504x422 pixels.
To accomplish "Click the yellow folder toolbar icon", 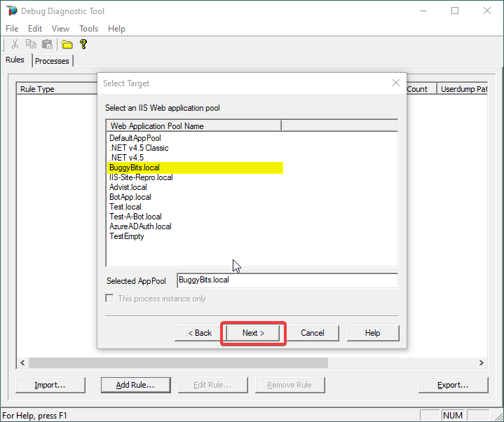I will pos(67,44).
